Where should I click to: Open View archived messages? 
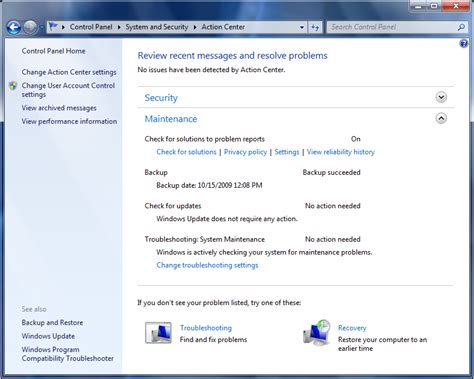59,108
